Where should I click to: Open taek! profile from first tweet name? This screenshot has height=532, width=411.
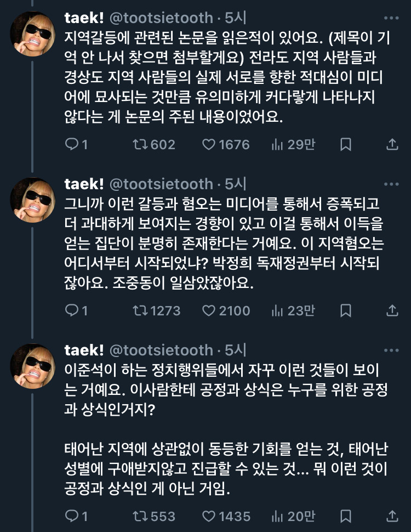pos(84,18)
